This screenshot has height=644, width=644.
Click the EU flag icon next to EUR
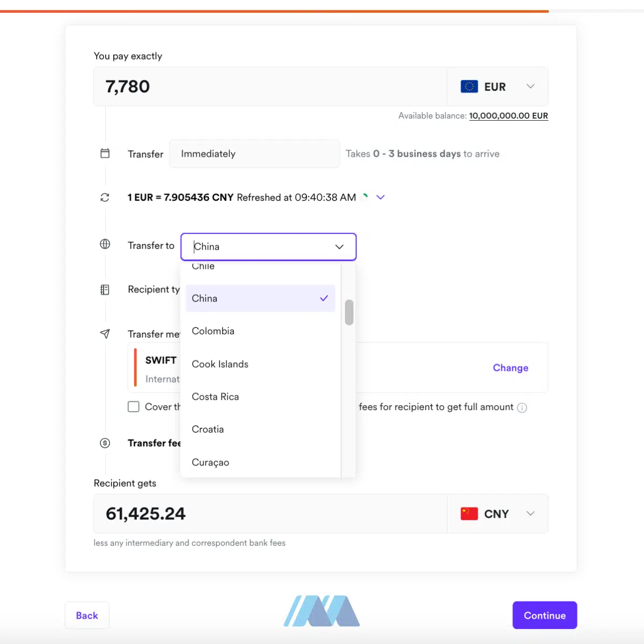[x=470, y=86]
